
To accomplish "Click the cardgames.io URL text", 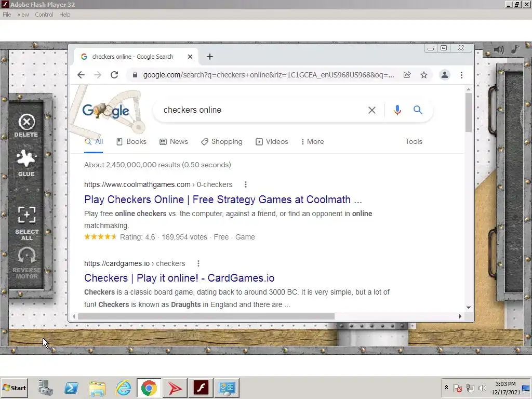I will (135, 263).
